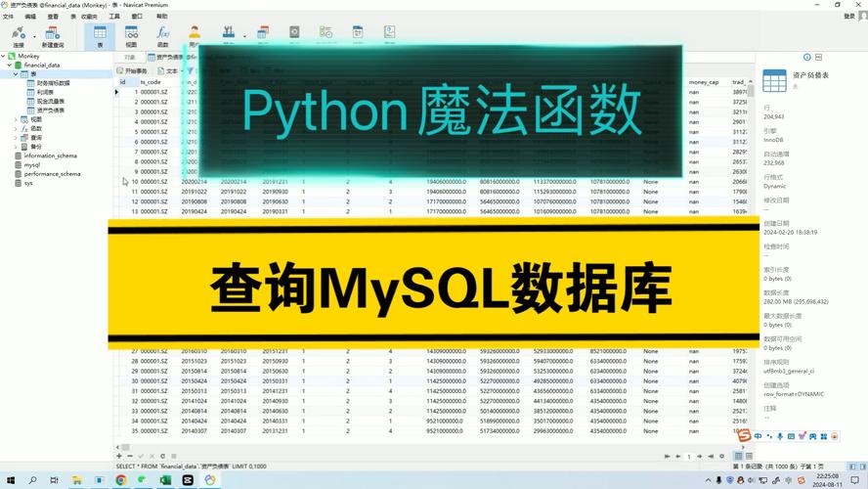Open Excel from the taskbar

coord(165,480)
